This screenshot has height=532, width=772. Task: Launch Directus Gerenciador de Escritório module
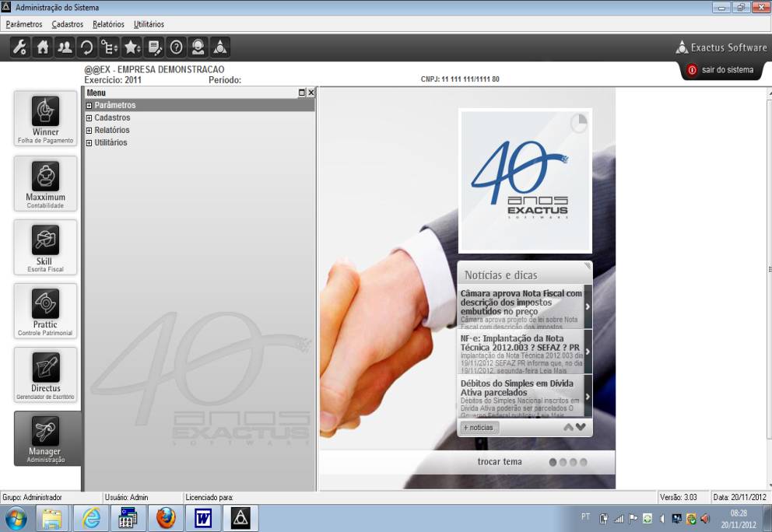45,375
